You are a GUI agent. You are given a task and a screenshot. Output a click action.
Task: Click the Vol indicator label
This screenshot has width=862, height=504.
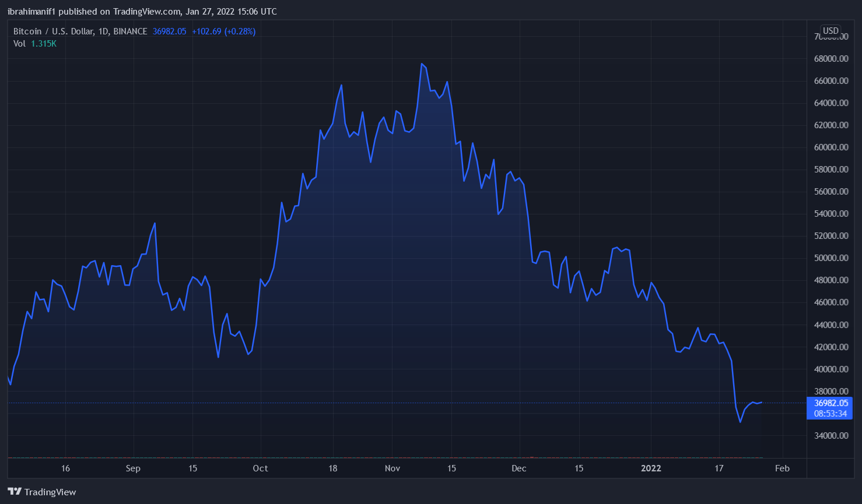point(19,44)
